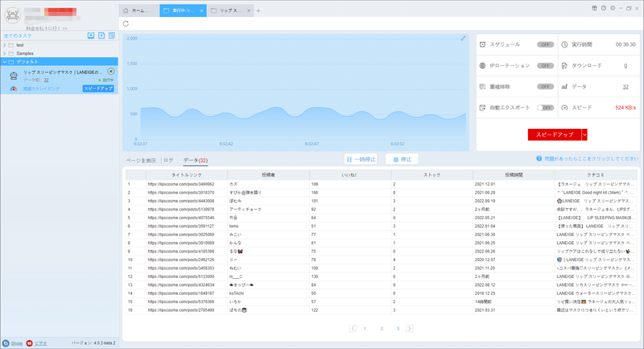Toggle the IPローテーション OFF switch
Image resolution: width=644 pixels, height=349 pixels.
click(546, 66)
